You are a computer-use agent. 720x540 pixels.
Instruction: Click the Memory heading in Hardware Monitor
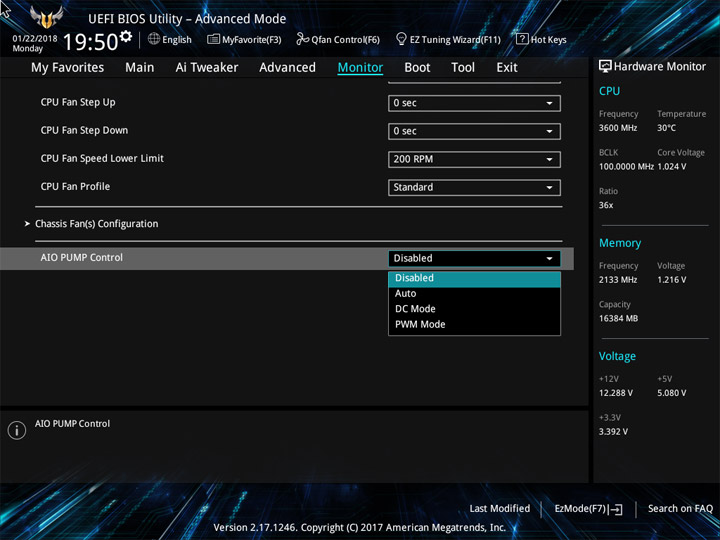point(620,243)
